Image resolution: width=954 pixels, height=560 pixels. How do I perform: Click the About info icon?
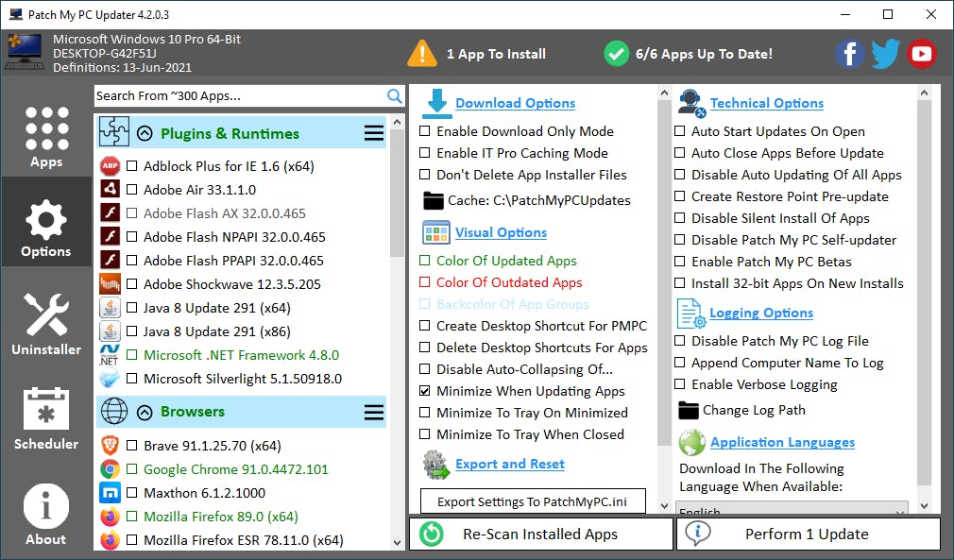46,507
